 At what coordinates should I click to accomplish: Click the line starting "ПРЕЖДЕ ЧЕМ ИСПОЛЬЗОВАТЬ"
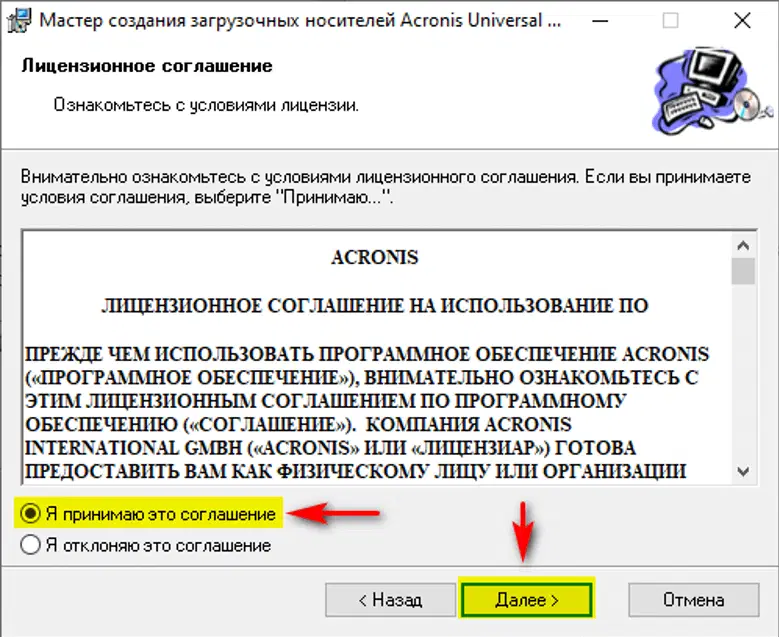(367, 354)
